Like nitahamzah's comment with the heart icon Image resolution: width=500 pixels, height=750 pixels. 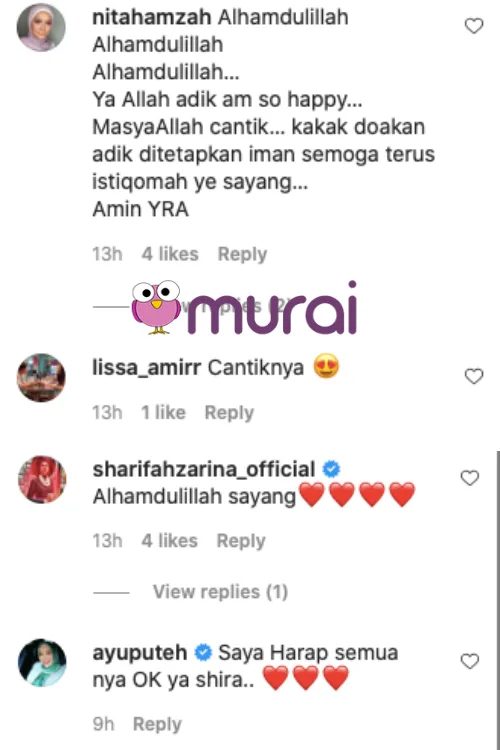474,26
